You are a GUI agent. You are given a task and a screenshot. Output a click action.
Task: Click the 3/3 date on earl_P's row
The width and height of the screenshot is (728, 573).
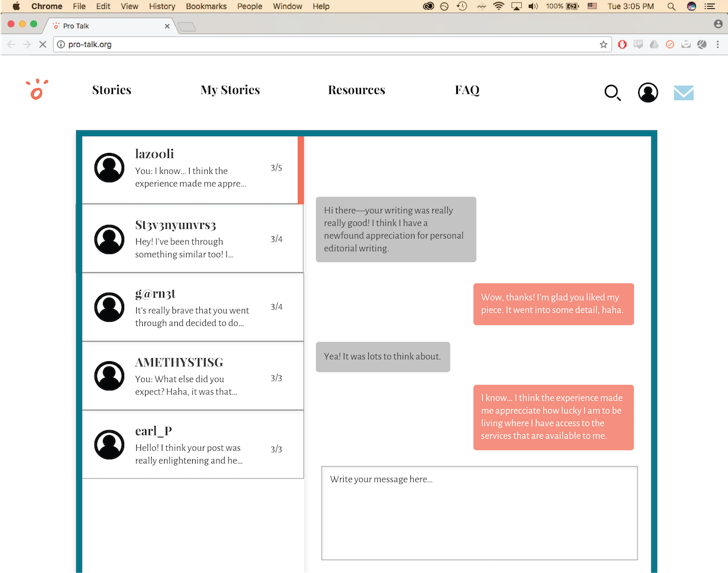point(277,449)
